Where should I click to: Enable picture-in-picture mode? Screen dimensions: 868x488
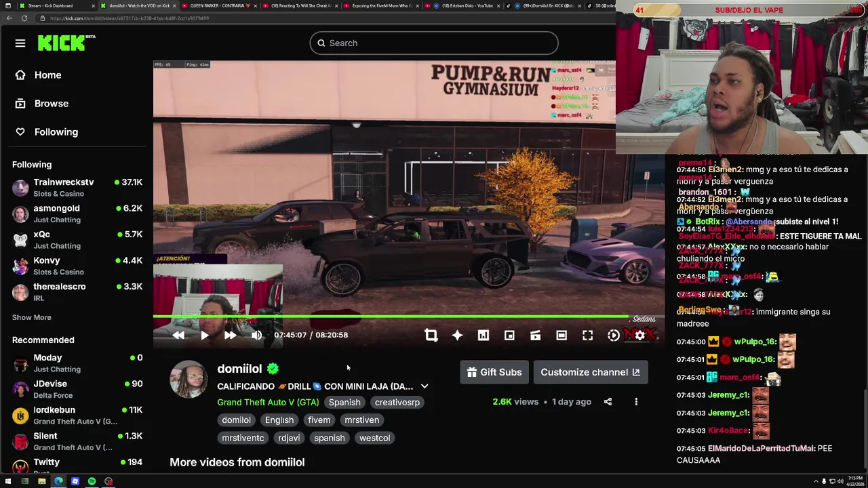coord(509,335)
